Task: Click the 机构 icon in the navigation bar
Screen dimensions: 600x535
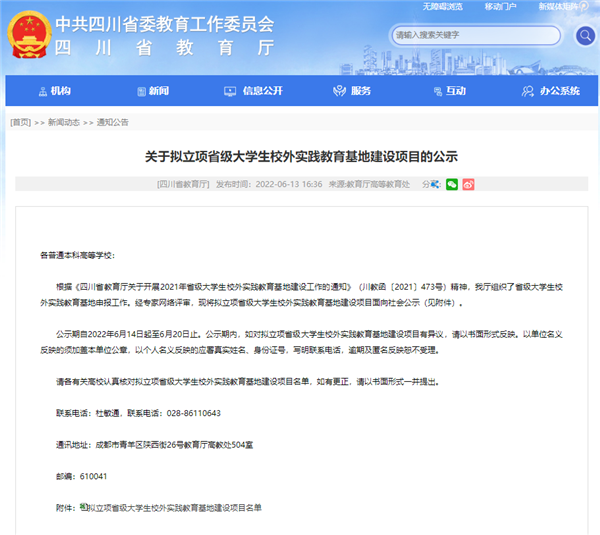Action: coord(41,91)
